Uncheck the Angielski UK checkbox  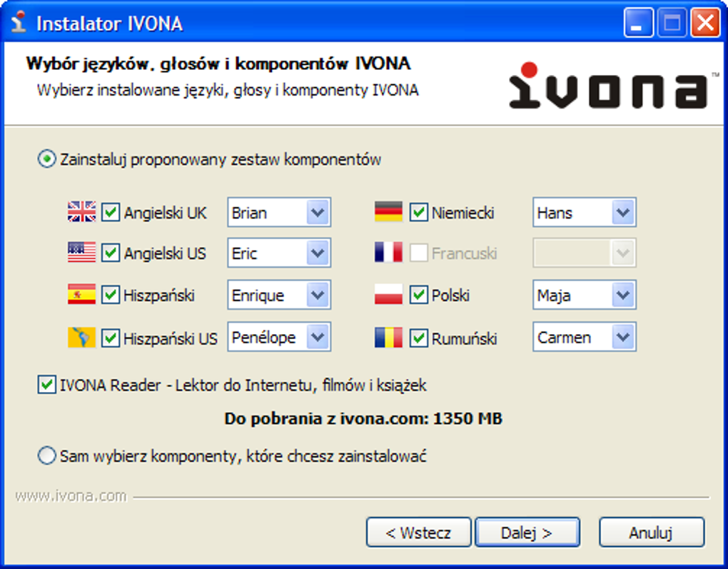point(111,212)
